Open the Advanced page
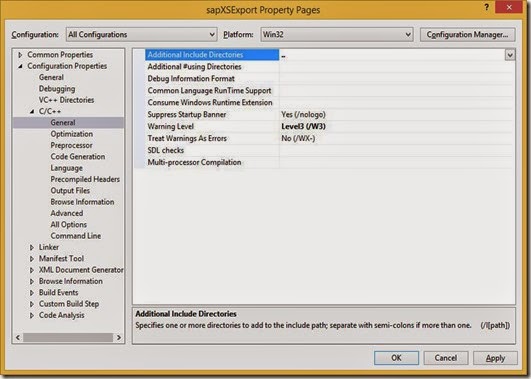 pyautogui.click(x=67, y=213)
